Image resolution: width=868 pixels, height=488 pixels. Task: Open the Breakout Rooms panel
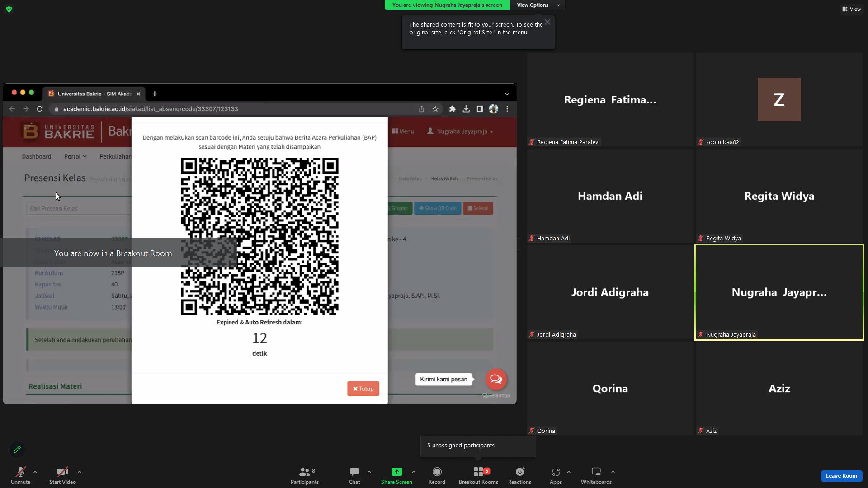478,475
